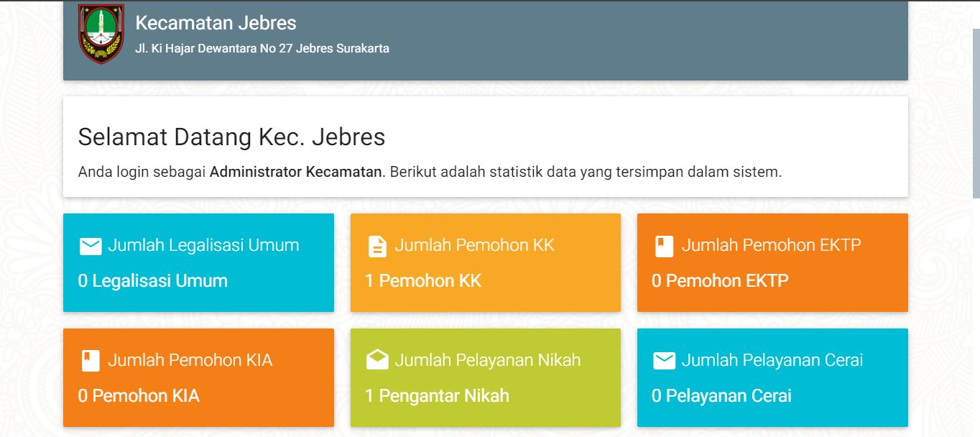Click the Surakarta crest logo
Image resolution: width=980 pixels, height=437 pixels.
(x=101, y=34)
